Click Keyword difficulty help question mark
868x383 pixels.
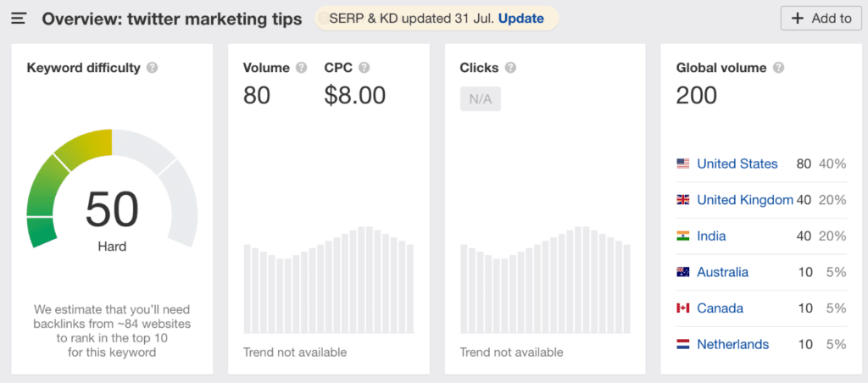[x=153, y=68]
